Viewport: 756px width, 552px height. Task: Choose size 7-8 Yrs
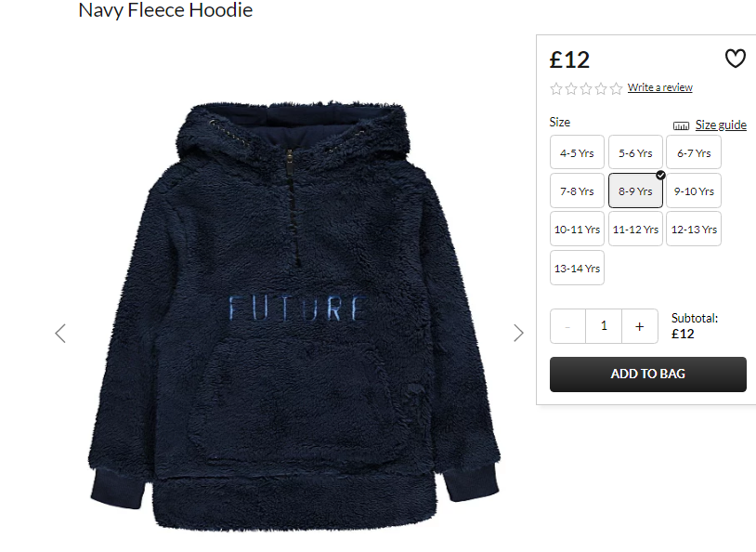(577, 191)
